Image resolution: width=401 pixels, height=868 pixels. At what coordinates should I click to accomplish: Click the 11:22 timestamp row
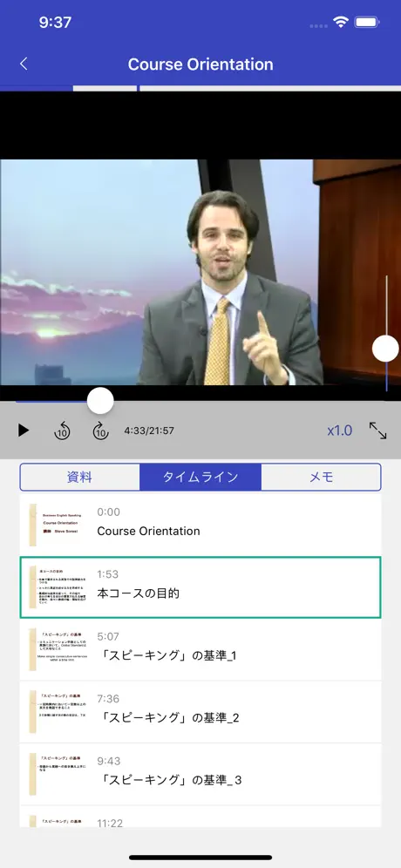200,817
